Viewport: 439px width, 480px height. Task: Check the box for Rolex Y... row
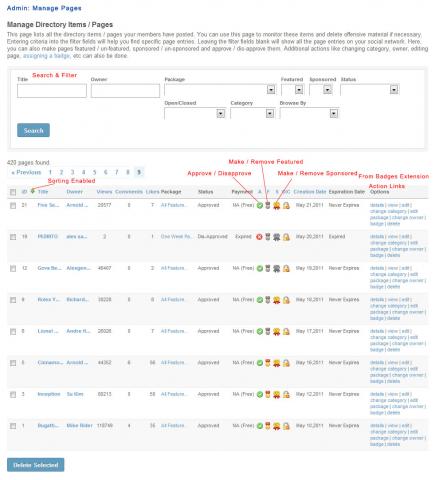pyautogui.click(x=13, y=300)
